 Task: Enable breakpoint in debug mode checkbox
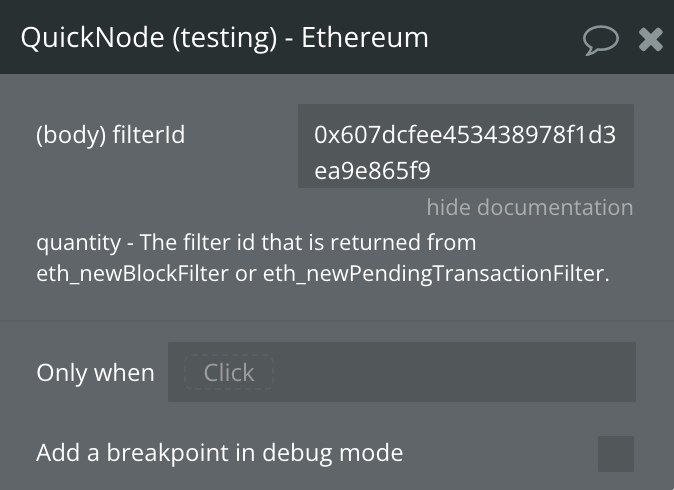click(615, 453)
